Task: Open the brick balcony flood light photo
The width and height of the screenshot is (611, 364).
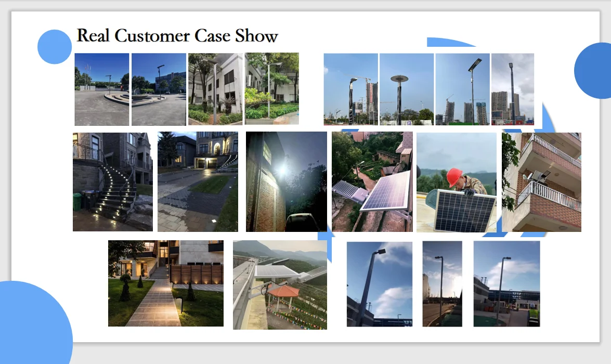Action: [541, 182]
